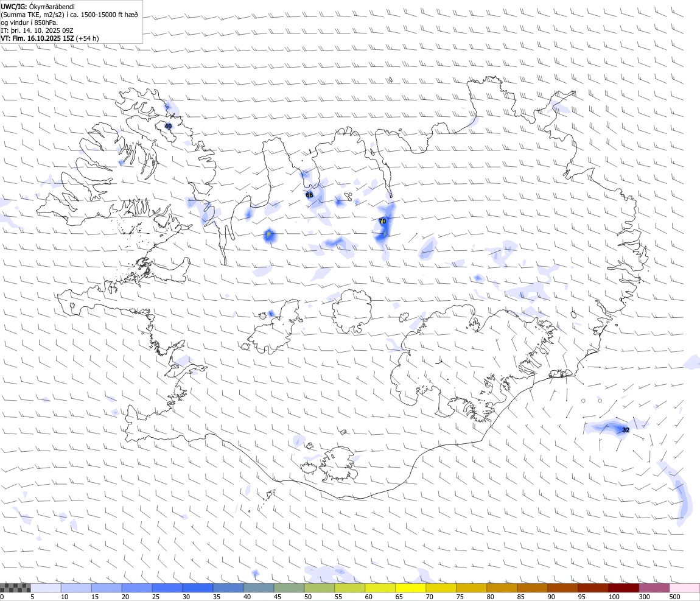Click the '70' turbulence peak label on the map
This screenshot has height=601, width=700.
pos(382,221)
